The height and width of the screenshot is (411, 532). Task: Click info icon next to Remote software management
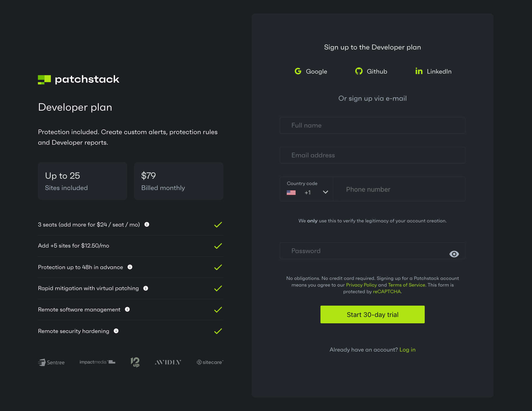point(127,309)
